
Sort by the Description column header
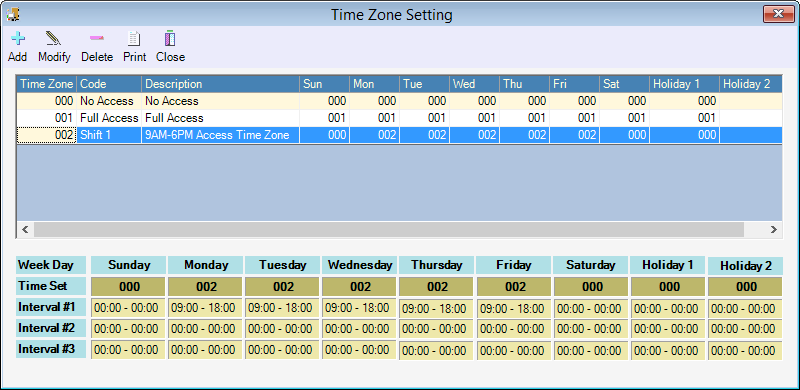tap(220, 84)
